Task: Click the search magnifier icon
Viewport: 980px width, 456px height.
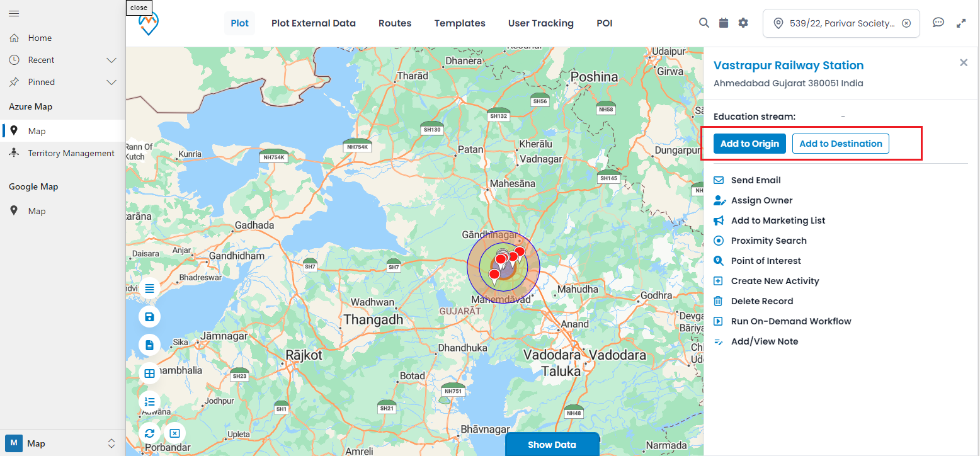Action: (704, 23)
